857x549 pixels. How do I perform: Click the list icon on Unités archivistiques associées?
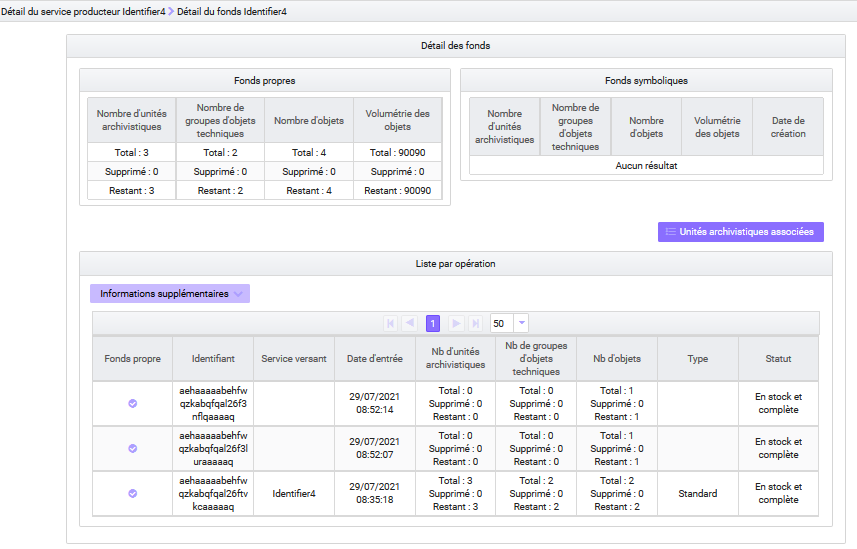tap(670, 232)
